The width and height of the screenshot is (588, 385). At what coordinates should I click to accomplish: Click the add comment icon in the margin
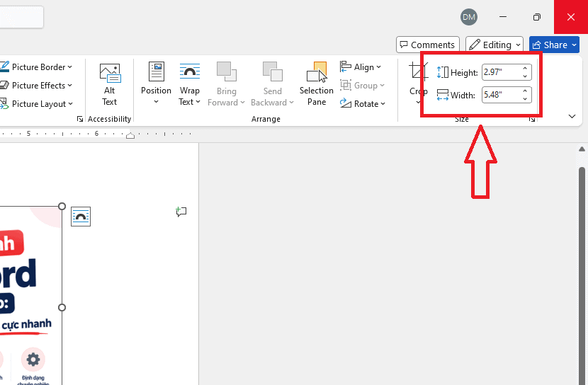pos(181,212)
